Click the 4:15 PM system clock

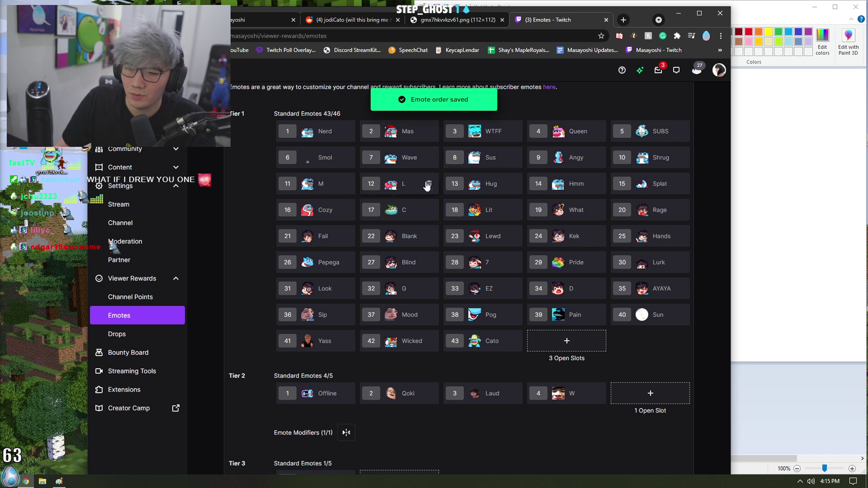click(829, 481)
